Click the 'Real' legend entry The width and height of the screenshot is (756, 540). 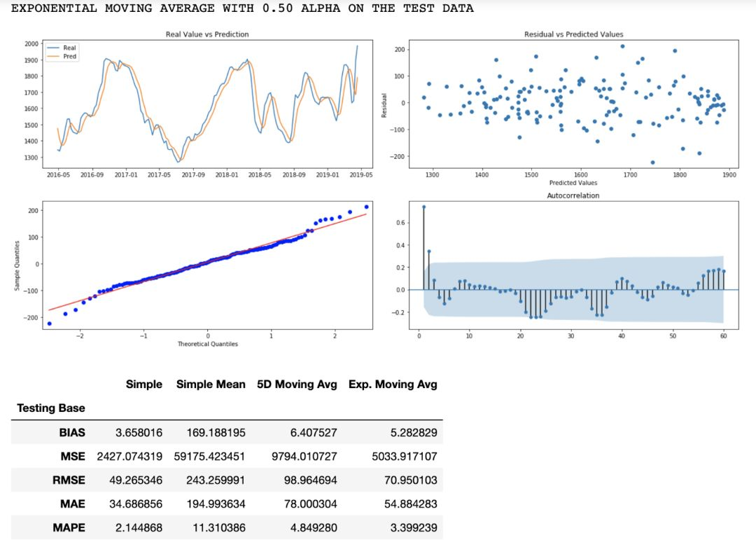tap(69, 48)
